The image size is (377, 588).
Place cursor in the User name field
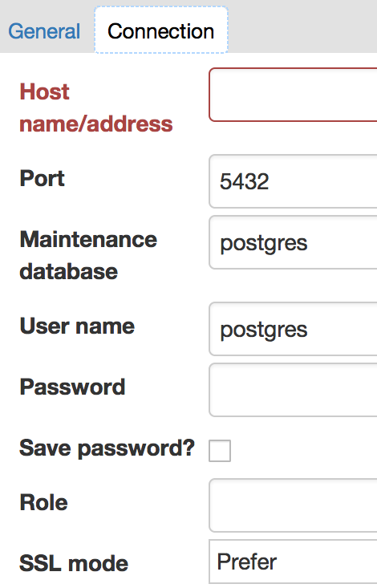[x=293, y=329]
